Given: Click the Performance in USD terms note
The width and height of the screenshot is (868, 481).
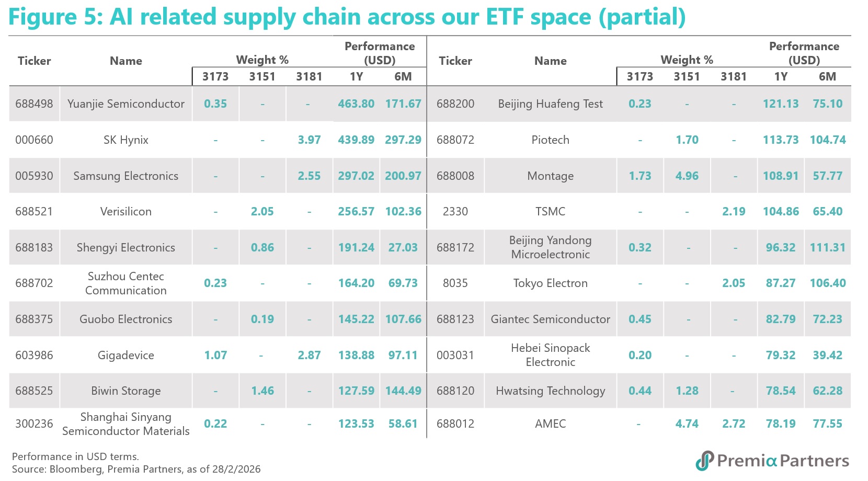Looking at the screenshot, I should [75, 456].
